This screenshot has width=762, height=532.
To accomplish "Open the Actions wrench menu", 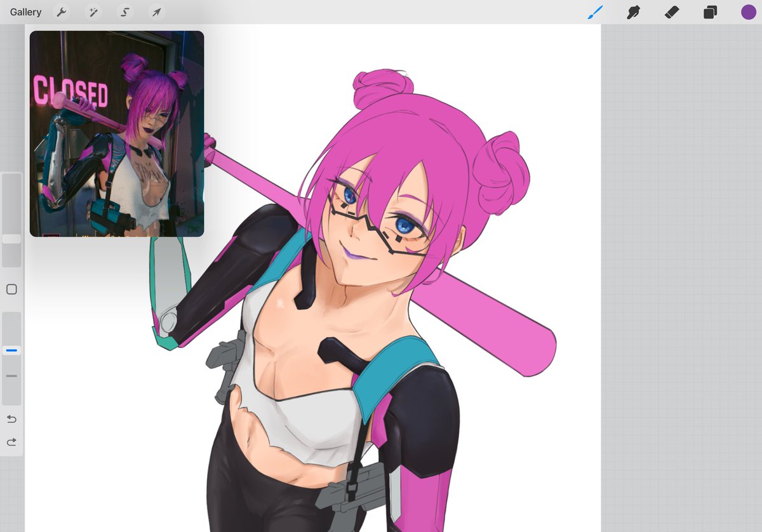I will pyautogui.click(x=62, y=12).
